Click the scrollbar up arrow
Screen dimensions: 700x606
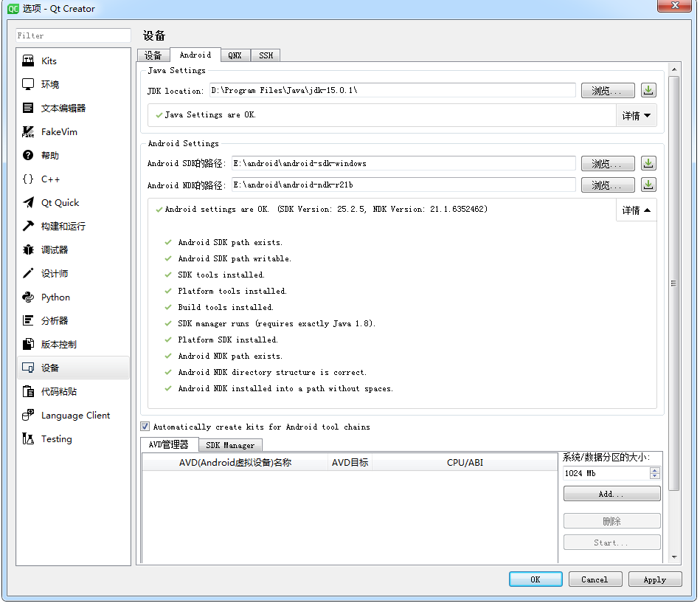click(674, 69)
